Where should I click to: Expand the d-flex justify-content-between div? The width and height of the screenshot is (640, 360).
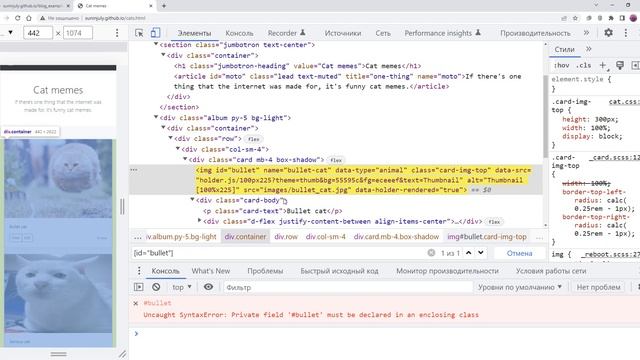pos(200,221)
